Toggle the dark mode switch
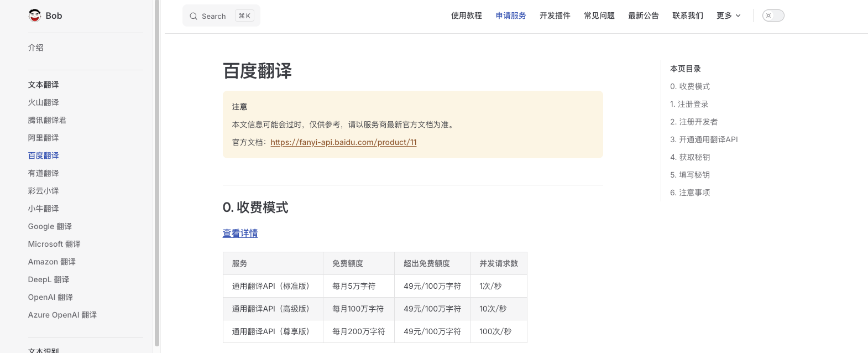The height and width of the screenshot is (353, 868). pos(773,15)
